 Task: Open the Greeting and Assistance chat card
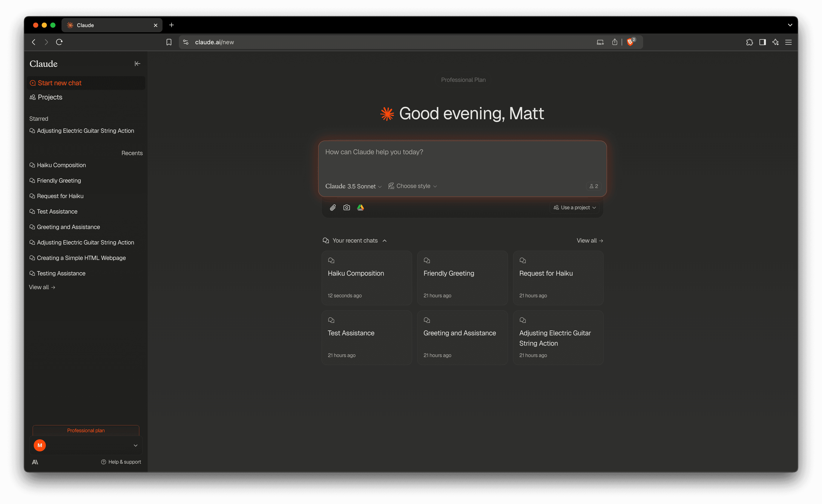point(462,338)
